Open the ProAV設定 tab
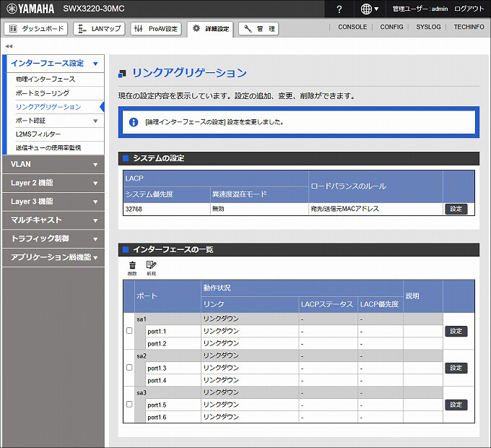The width and height of the screenshot is (491, 448). point(156,29)
